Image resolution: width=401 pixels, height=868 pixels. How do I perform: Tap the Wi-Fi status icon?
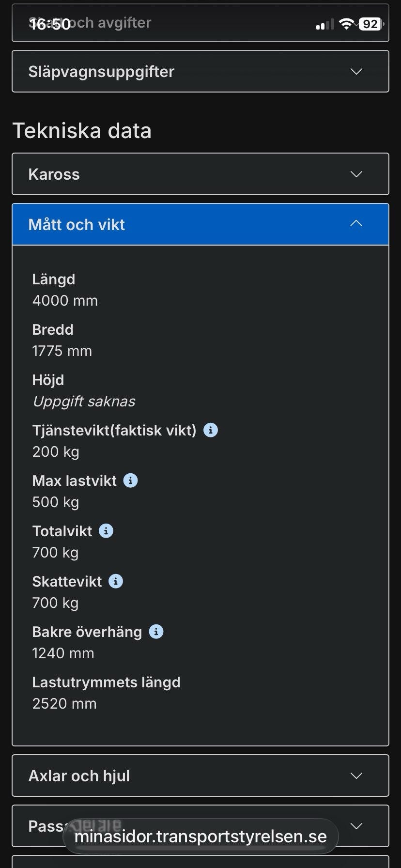[346, 24]
